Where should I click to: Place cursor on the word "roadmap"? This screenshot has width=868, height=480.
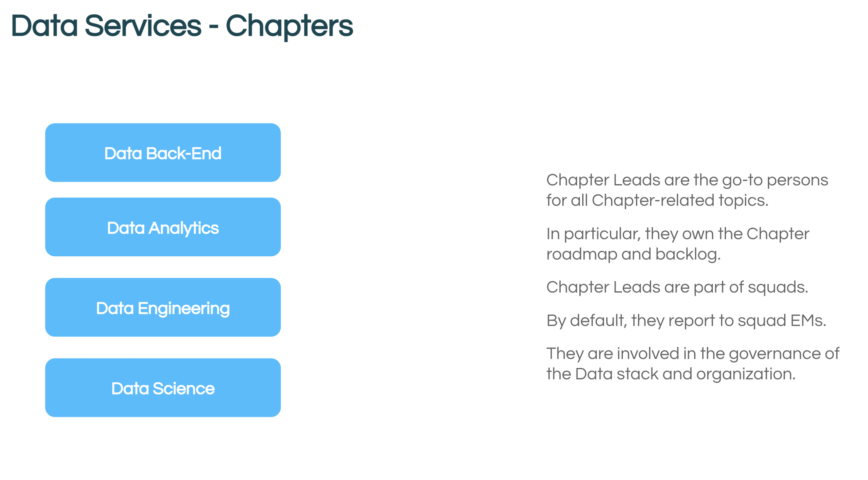click(x=582, y=255)
